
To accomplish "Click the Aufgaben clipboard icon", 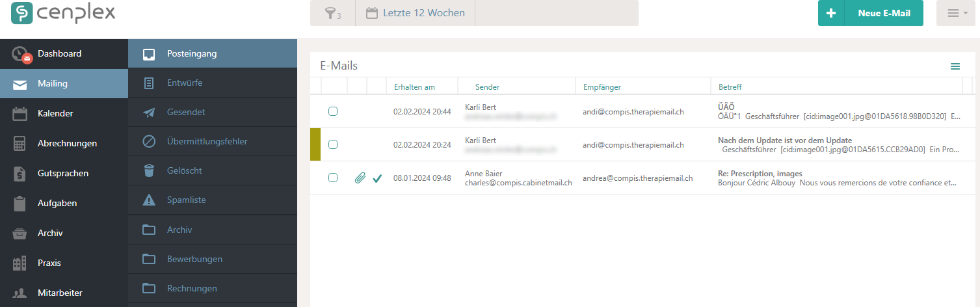I will pos(20,204).
